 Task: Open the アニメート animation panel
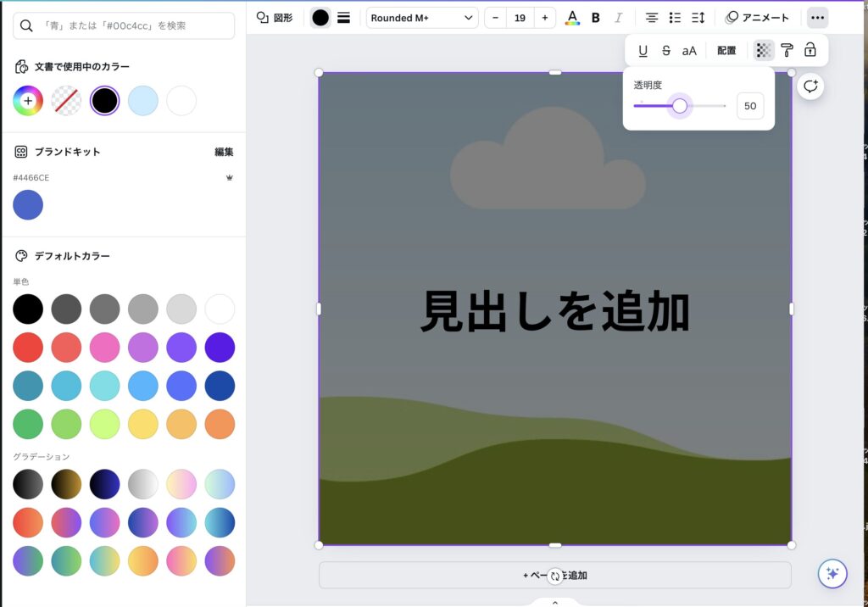[757, 18]
